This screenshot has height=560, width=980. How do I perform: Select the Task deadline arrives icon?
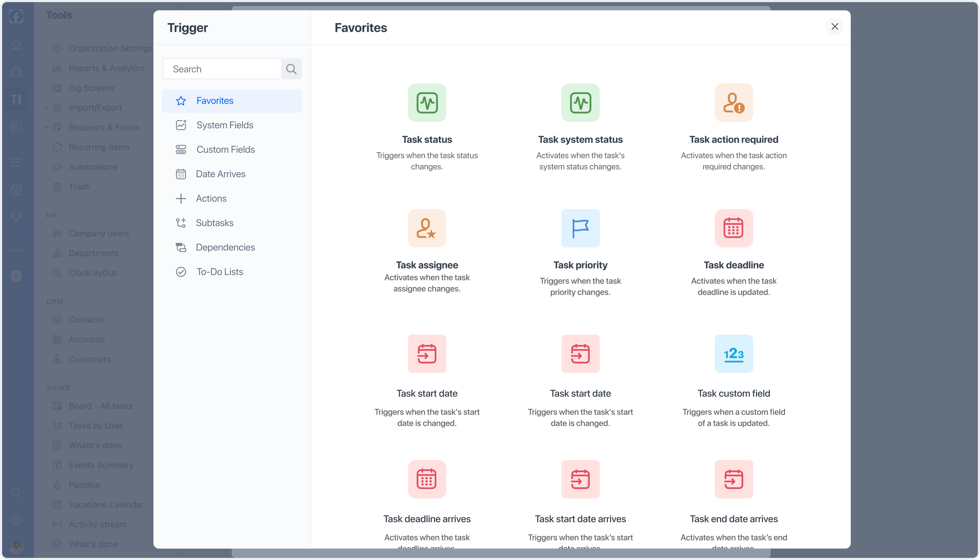click(x=427, y=479)
